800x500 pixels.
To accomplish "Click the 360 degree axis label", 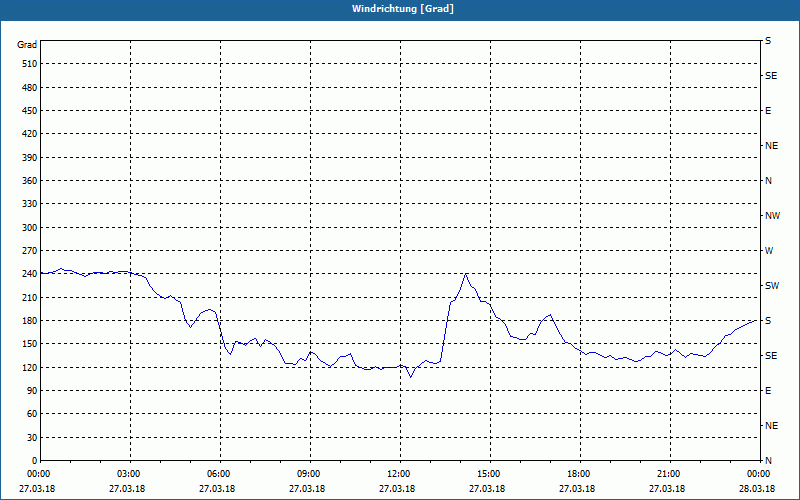I will pyautogui.click(x=30, y=181).
